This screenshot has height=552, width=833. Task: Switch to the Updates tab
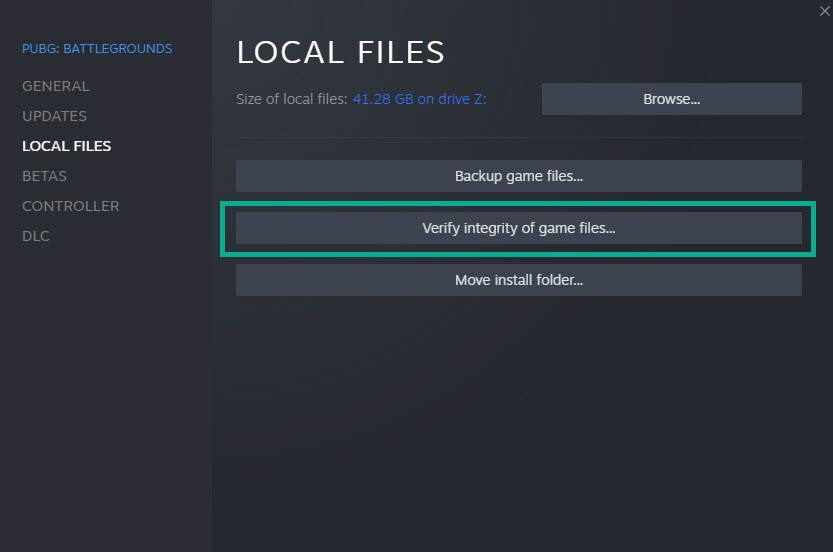[54, 116]
